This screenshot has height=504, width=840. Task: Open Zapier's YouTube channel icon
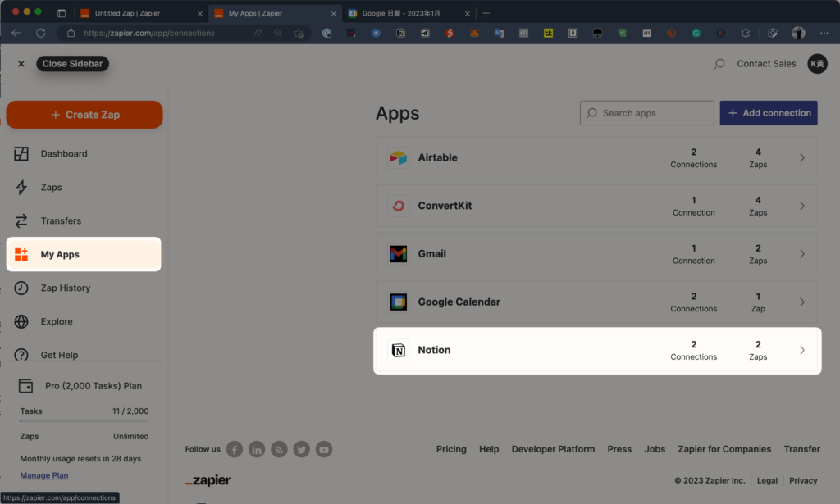point(324,449)
